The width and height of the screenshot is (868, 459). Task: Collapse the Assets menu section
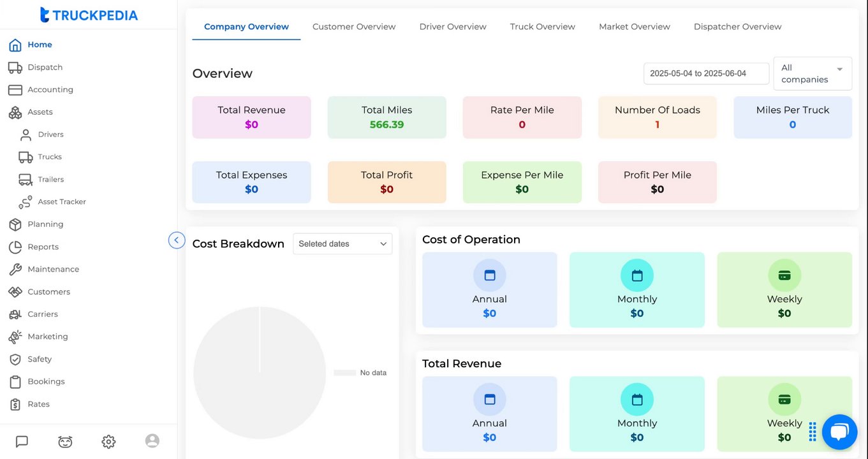[x=40, y=112]
